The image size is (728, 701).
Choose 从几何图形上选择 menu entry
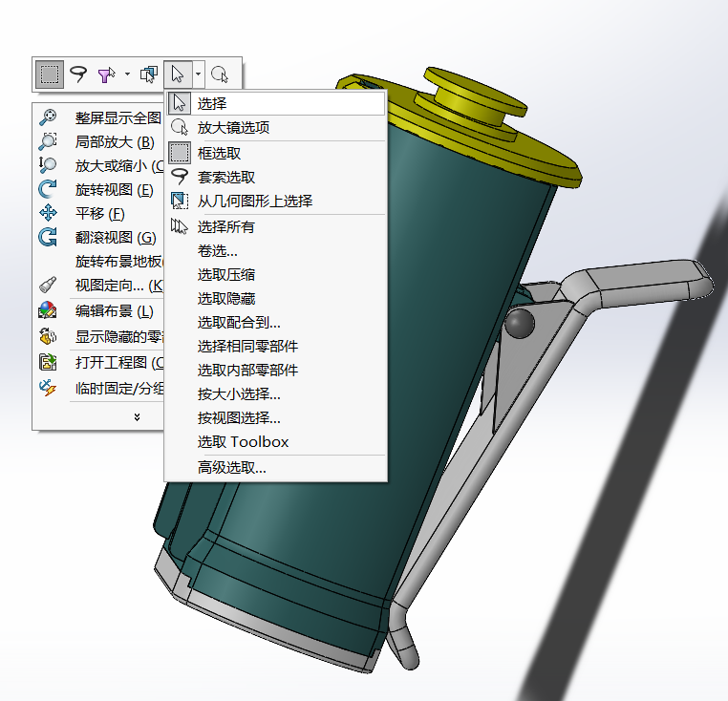tap(277, 201)
